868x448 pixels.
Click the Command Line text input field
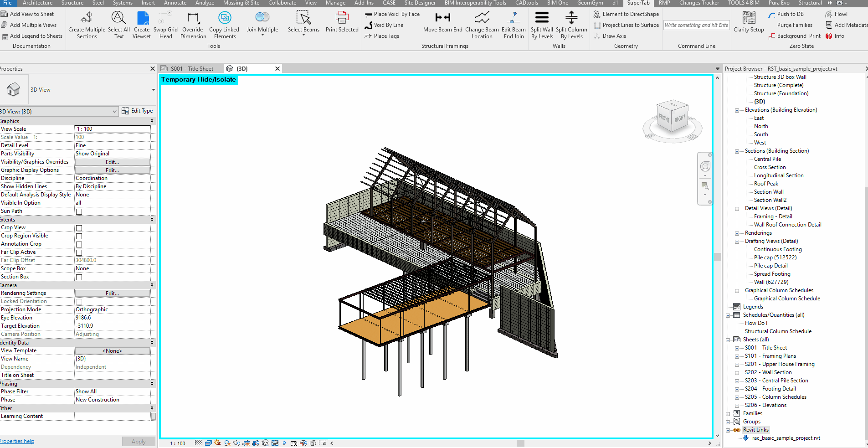696,25
